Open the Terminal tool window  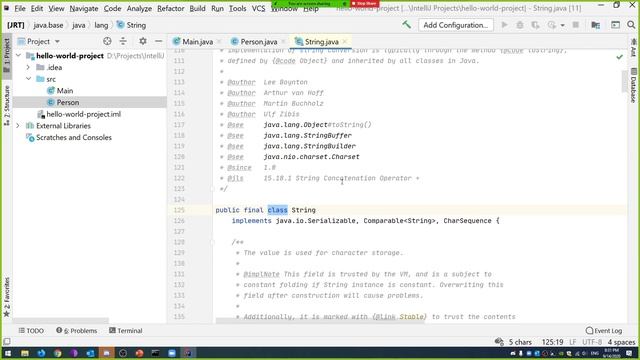(126, 331)
